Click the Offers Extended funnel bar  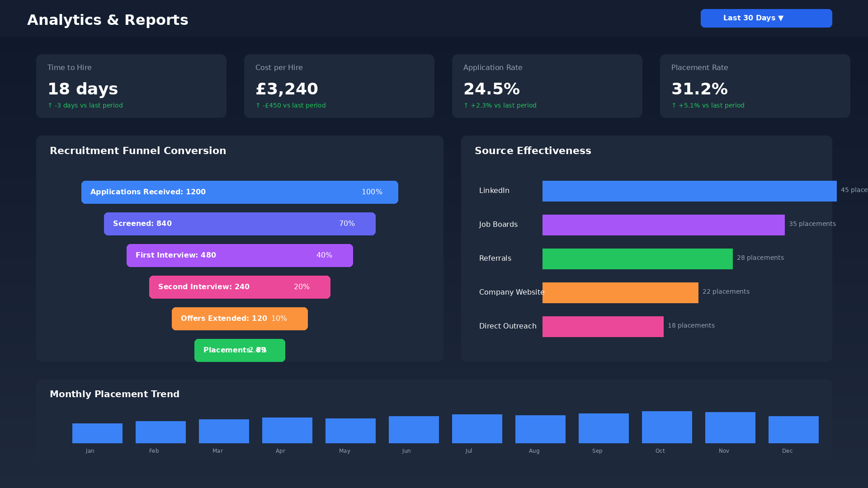pos(240,319)
